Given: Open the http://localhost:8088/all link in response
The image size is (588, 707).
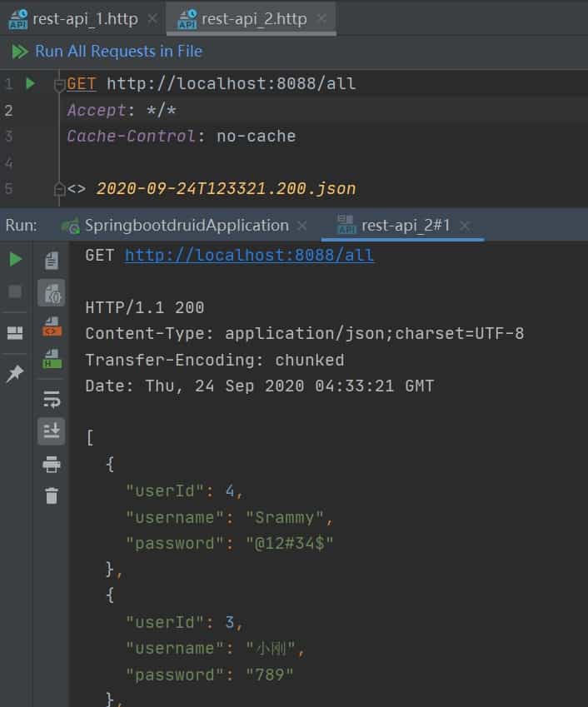Looking at the screenshot, I should click(x=249, y=255).
